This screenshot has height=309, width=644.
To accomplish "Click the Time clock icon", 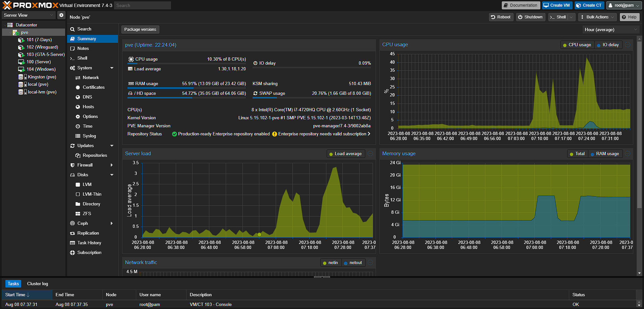I will pyautogui.click(x=77, y=126).
